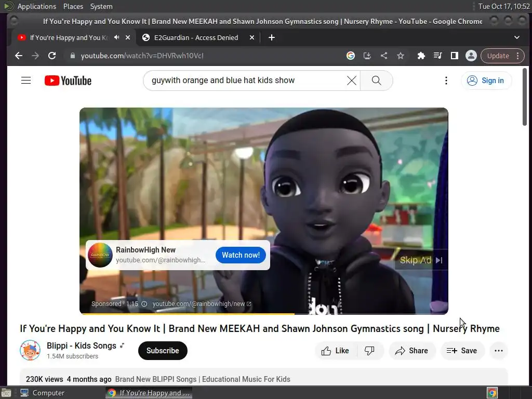This screenshot has width=532, height=399.
Task: Go forward using browser forward arrow
Action: [35, 56]
